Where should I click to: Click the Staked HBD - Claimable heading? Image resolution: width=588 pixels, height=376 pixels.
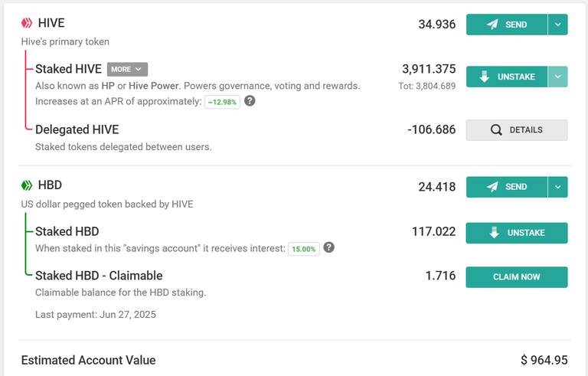pyautogui.click(x=99, y=276)
